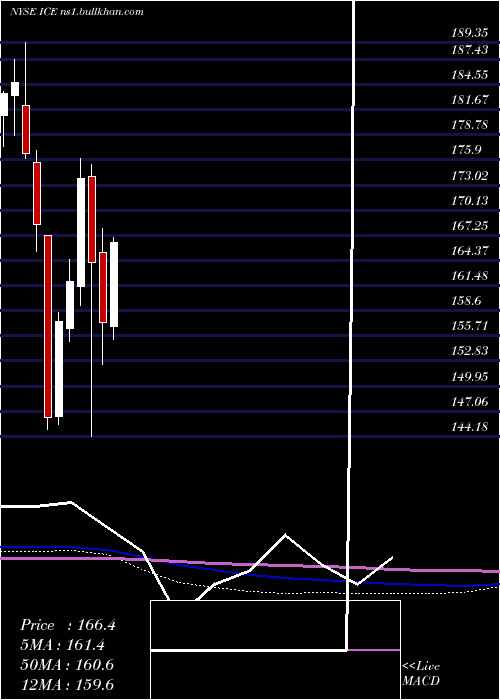Select the 158.6 price level label
This screenshot has width=500, height=700.
coord(466,301)
